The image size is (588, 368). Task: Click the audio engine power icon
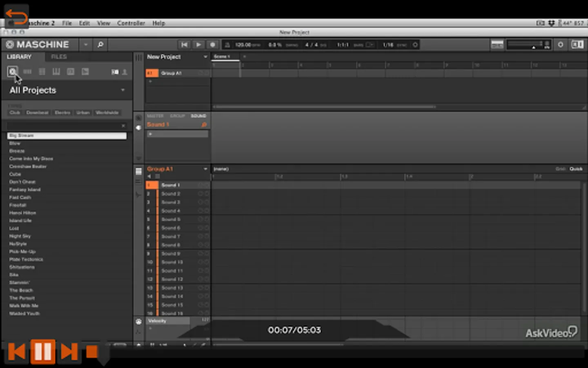point(560,45)
